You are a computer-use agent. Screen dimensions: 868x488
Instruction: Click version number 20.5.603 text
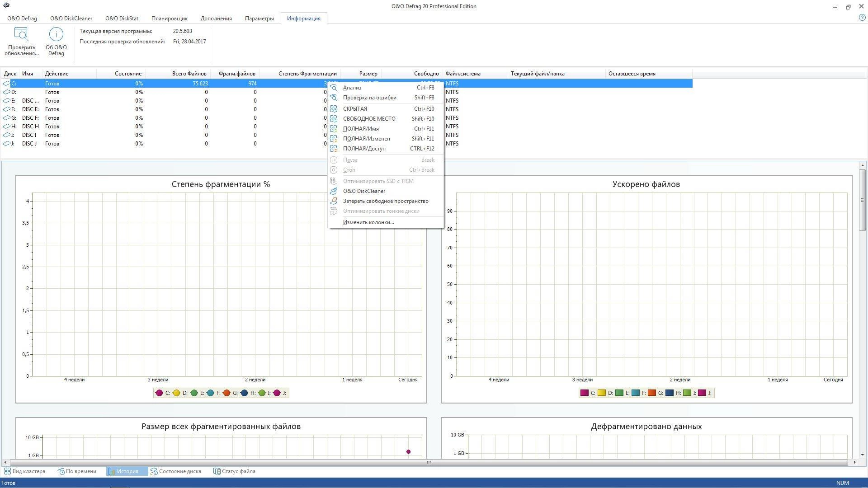(x=182, y=31)
